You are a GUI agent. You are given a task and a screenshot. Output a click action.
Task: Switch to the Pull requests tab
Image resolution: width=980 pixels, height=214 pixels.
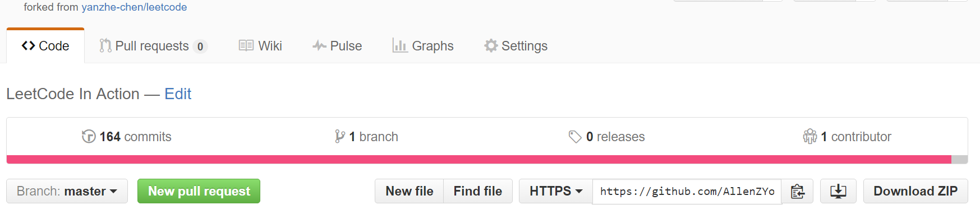(x=153, y=46)
